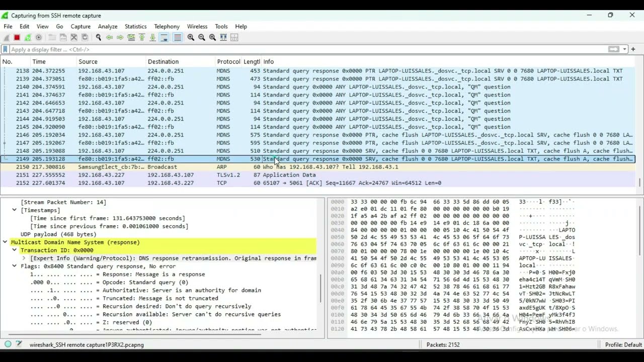Click the greyed start capture shark fin
This screenshot has height=362, width=644.
tap(6, 37)
